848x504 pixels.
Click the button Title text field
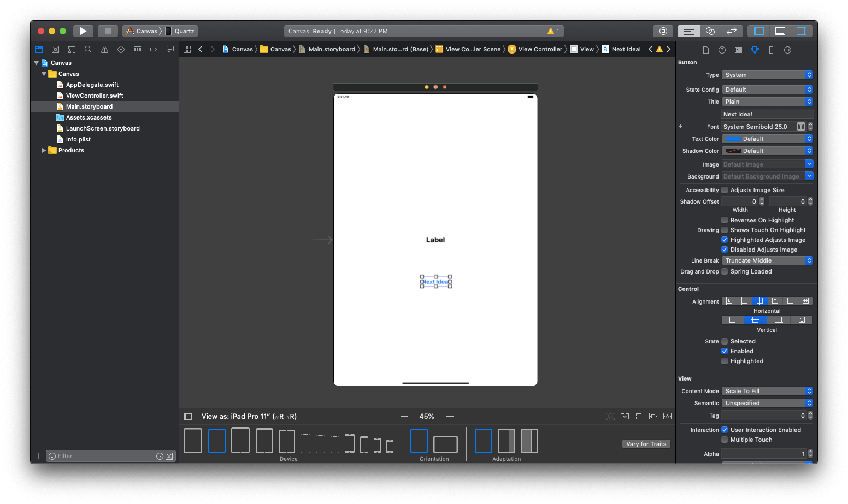[x=767, y=114]
